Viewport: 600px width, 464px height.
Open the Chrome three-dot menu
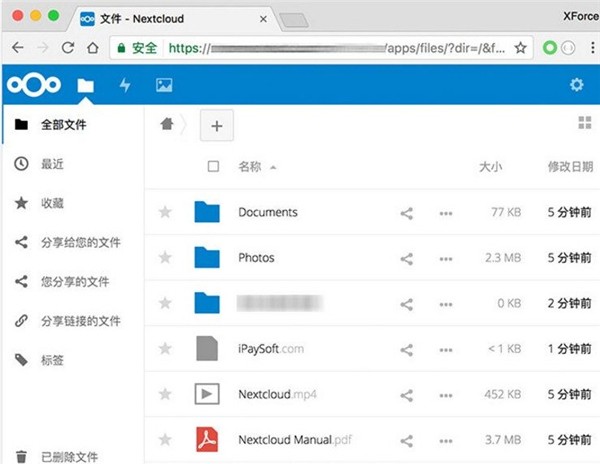coord(592,48)
